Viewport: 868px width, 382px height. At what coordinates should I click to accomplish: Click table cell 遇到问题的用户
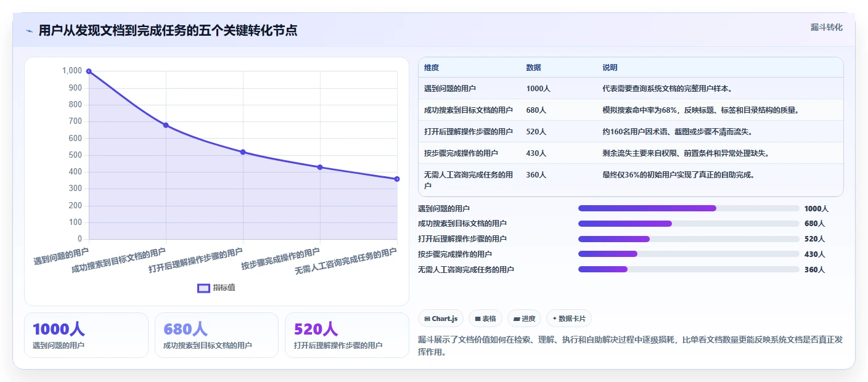pyautogui.click(x=450, y=89)
